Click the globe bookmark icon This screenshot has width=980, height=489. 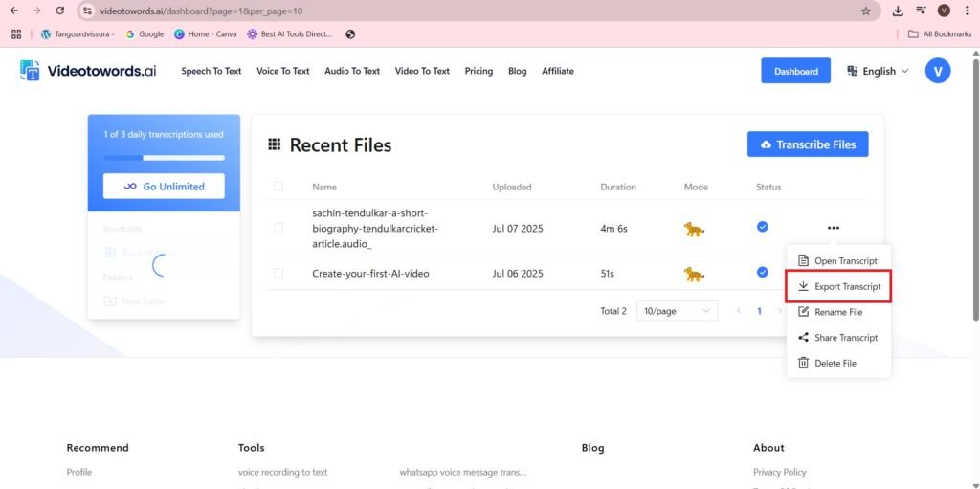350,34
